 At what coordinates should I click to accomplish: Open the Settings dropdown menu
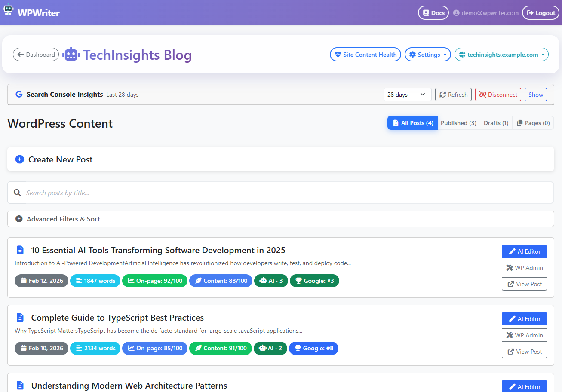(427, 54)
